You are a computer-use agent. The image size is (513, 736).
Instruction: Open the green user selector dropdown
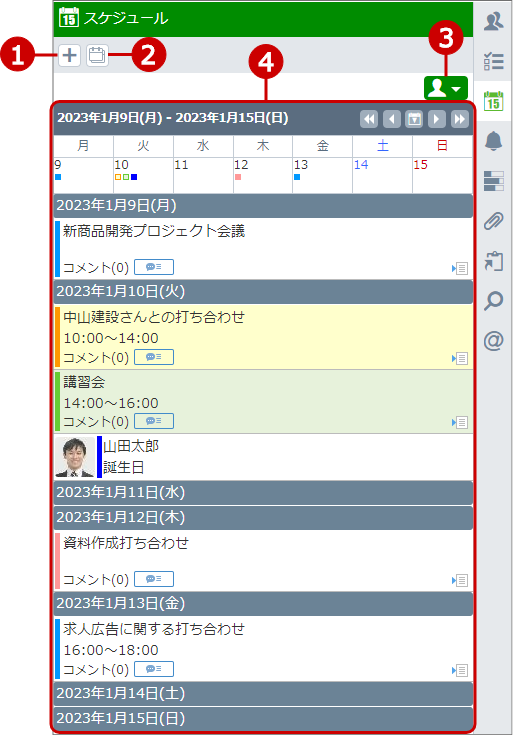[445, 88]
